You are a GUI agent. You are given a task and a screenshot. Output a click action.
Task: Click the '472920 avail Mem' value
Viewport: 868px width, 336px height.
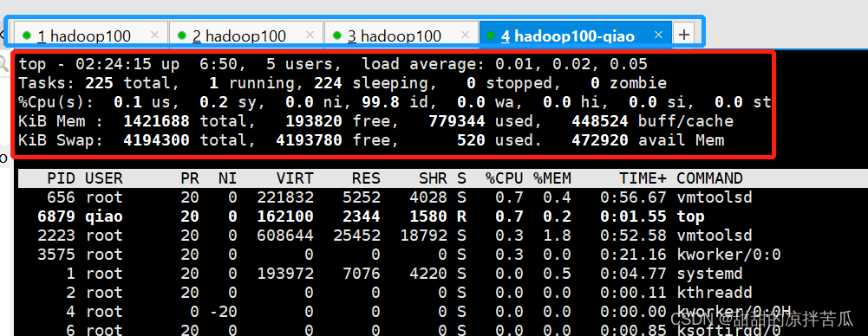pos(648,140)
